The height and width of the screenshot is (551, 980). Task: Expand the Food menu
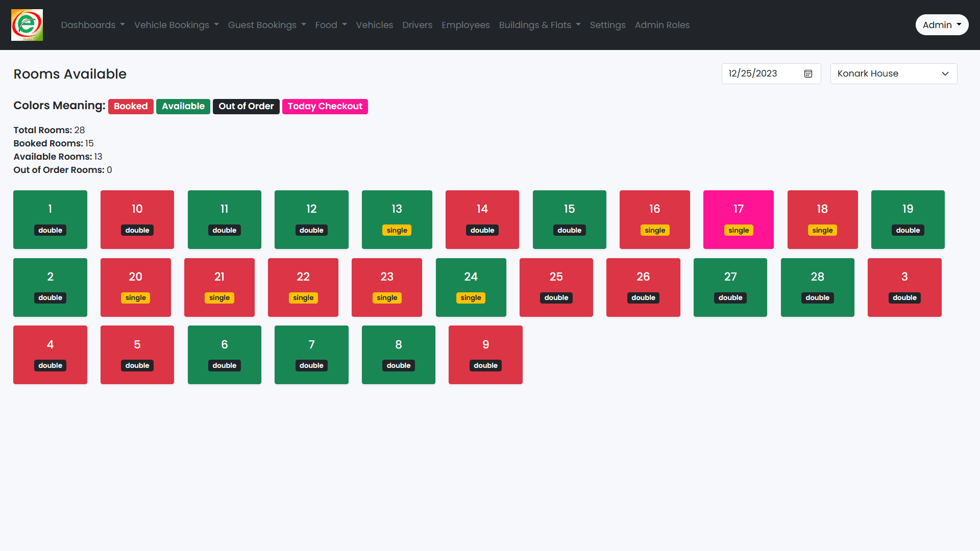tap(330, 24)
